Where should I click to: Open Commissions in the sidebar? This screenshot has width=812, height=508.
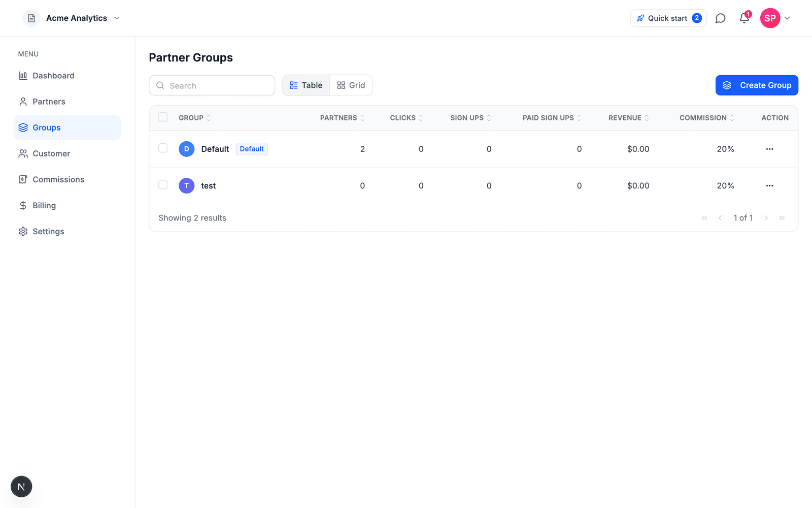(67, 179)
